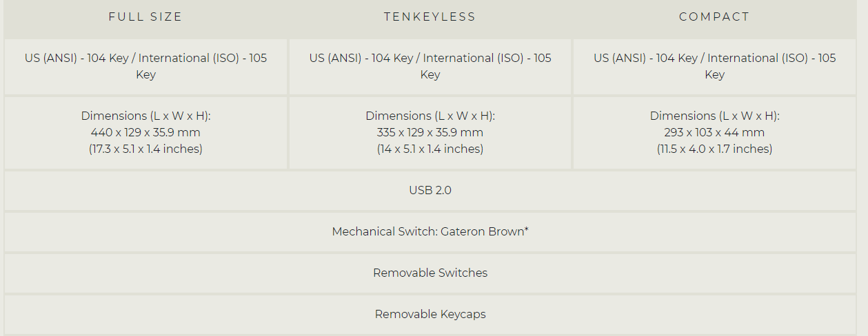
Task: Click the COMPACT column header
Action: (x=714, y=17)
